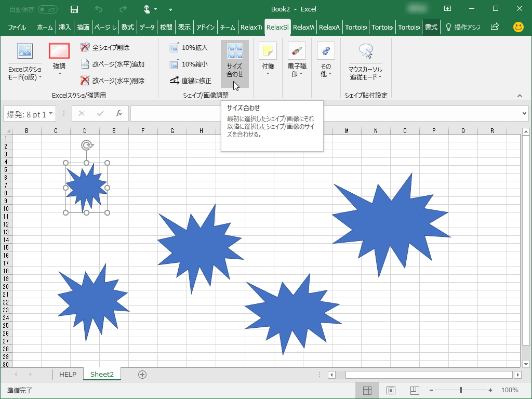Click the Ribbon Display Options icon
This screenshot has height=399, width=532.
tap(447, 9)
